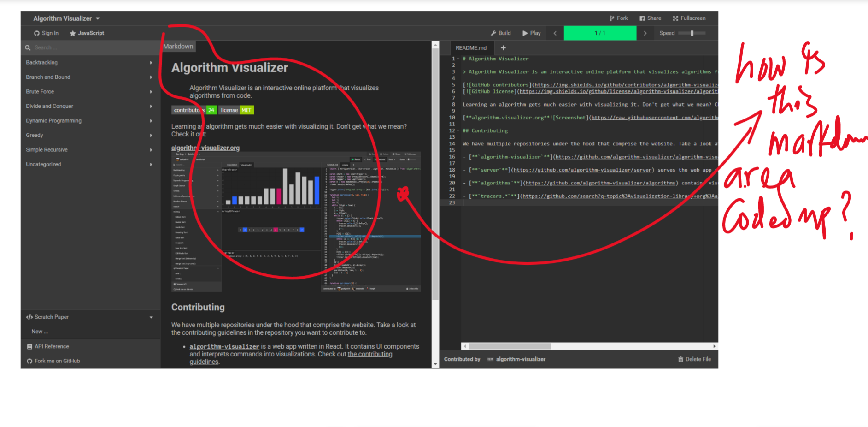Image resolution: width=868 pixels, height=427 pixels.
Task: Click the Share button
Action: coord(650,18)
